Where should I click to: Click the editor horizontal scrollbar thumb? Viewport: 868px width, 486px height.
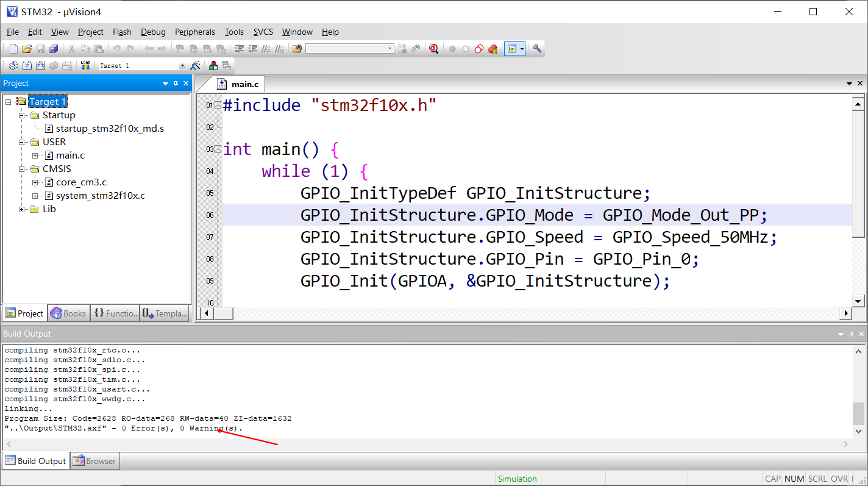point(224,313)
